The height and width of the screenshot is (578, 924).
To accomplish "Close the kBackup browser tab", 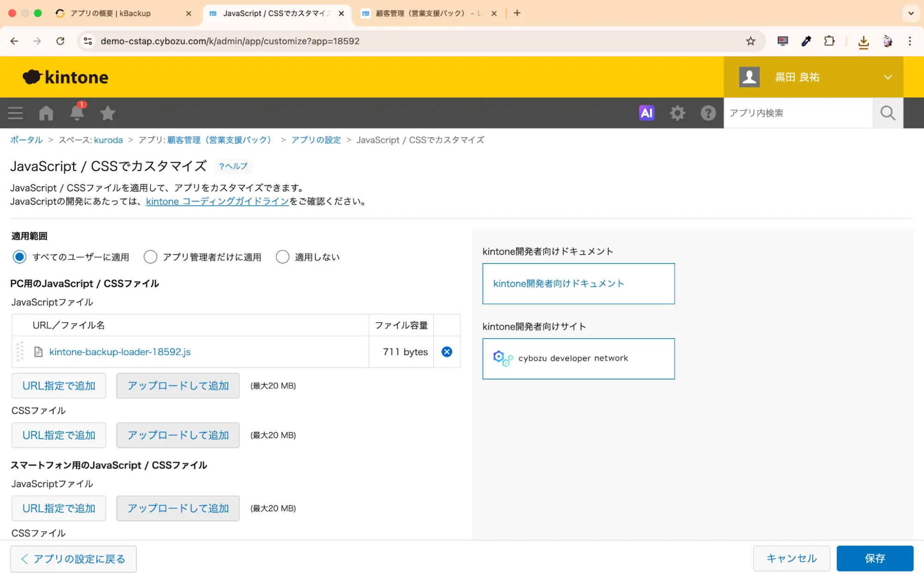I will tap(189, 13).
